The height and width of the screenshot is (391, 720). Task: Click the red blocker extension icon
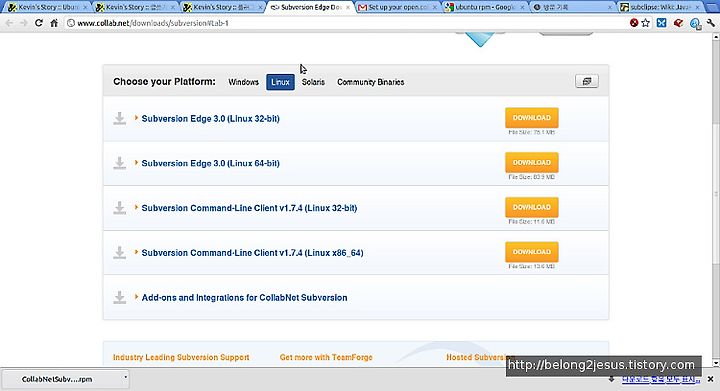point(634,22)
